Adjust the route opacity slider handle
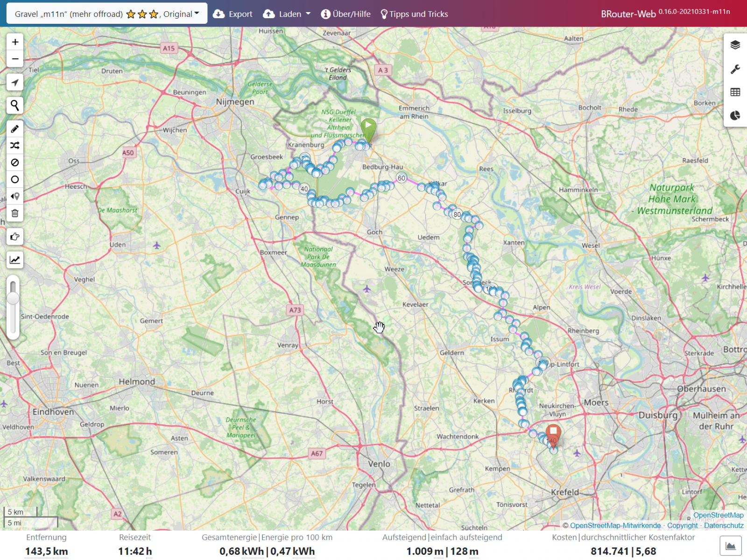 [x=13, y=298]
